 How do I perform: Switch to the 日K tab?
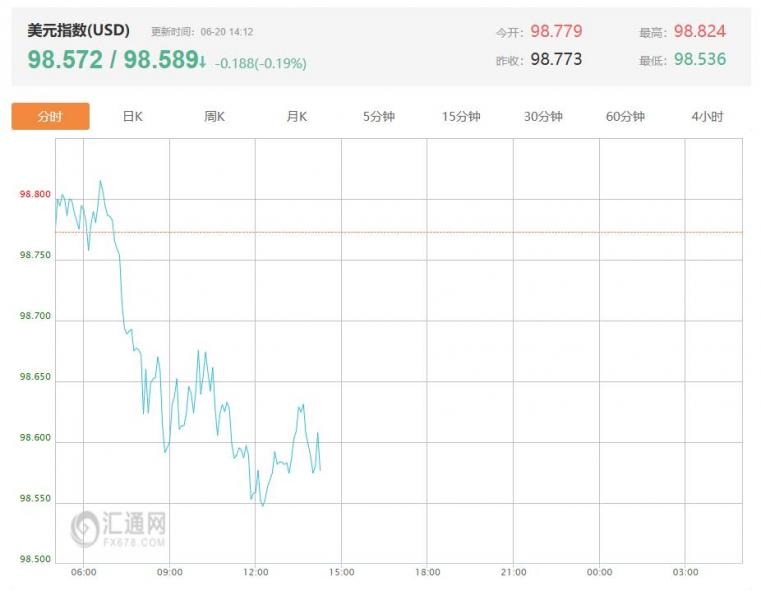pyautogui.click(x=133, y=116)
